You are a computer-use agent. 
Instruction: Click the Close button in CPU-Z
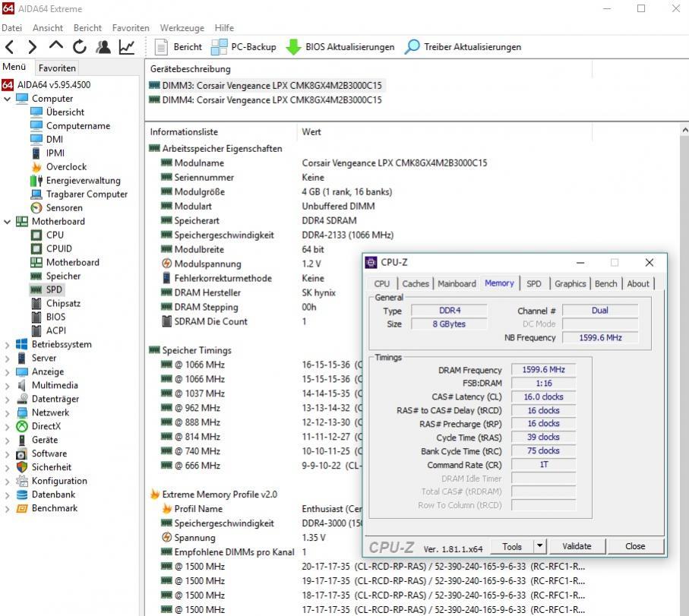pos(635,547)
